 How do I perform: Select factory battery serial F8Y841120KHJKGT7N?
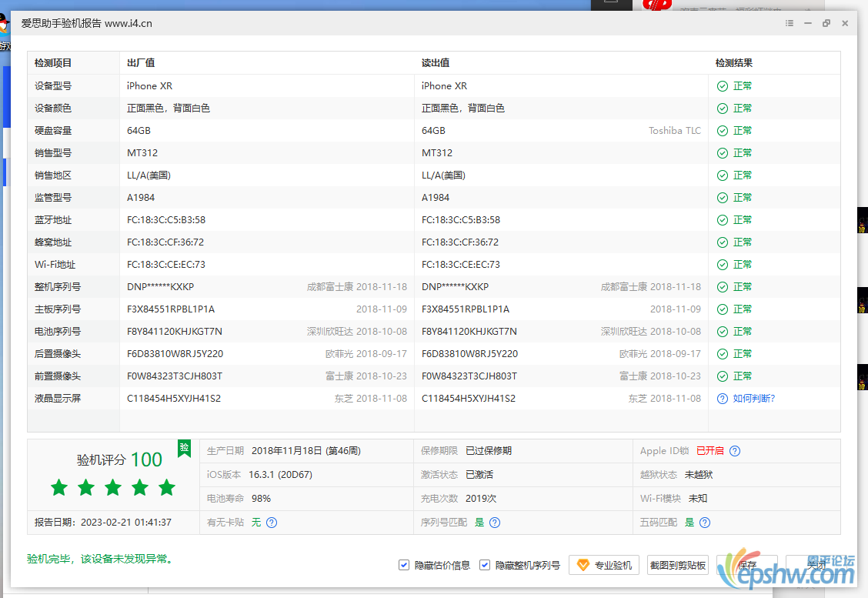click(175, 332)
